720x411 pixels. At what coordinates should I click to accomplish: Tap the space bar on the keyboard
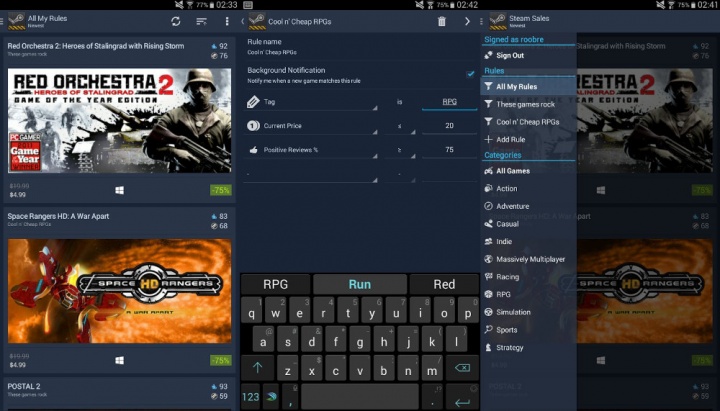[360, 397]
